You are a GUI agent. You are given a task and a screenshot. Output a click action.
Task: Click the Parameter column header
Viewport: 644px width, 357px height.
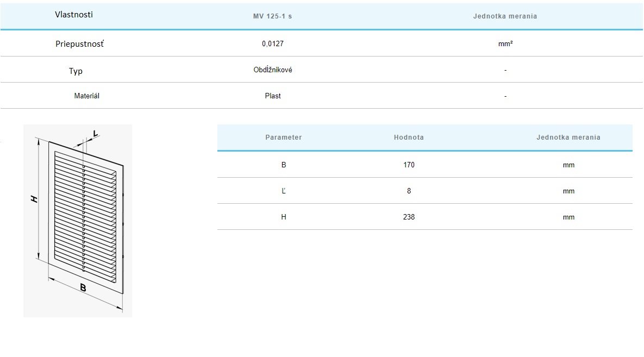pos(283,137)
